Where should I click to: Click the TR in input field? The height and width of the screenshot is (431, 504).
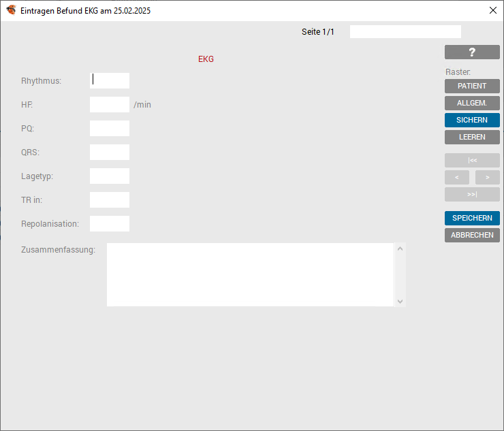pyautogui.click(x=110, y=199)
